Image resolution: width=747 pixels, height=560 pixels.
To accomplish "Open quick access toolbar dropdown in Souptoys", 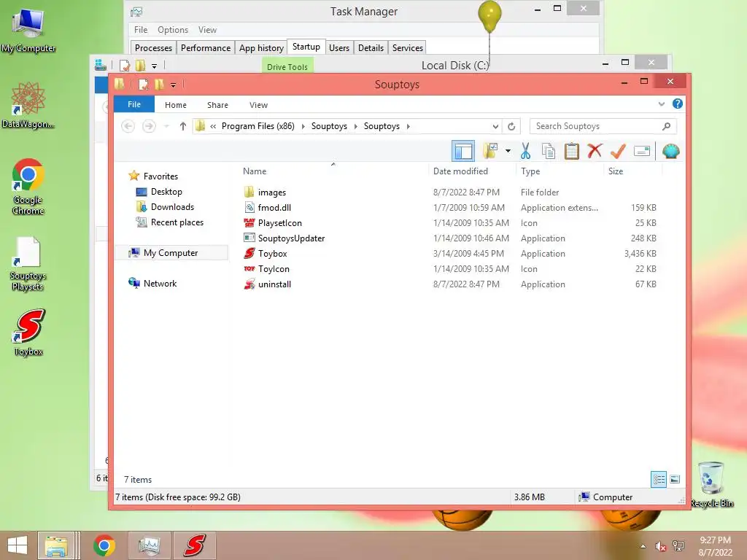I will coord(173,85).
